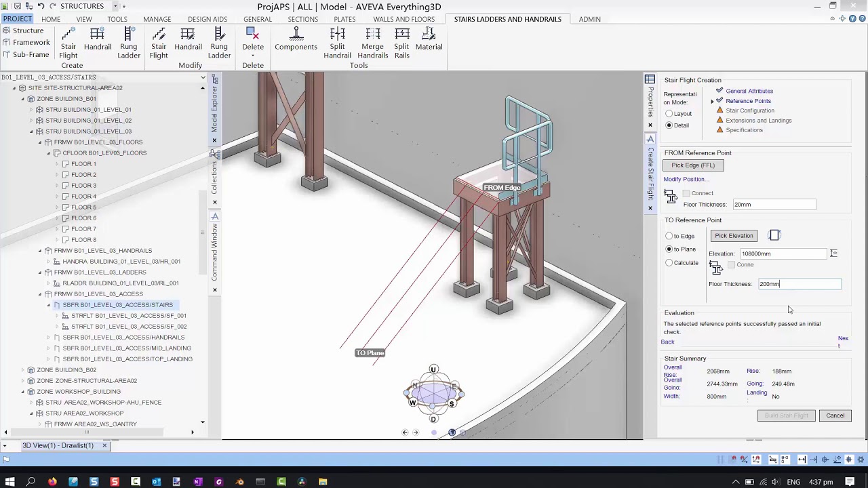Click the Rung Ladder create tool

pyautogui.click(x=129, y=43)
